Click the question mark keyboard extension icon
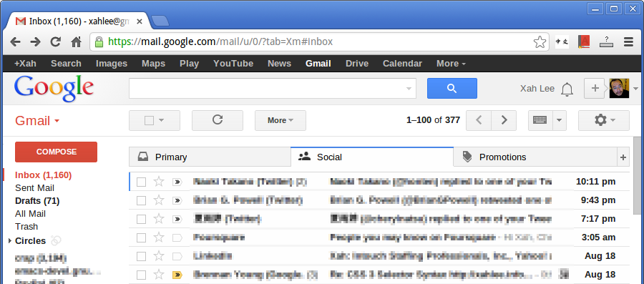This screenshot has height=284, width=644. (x=606, y=41)
